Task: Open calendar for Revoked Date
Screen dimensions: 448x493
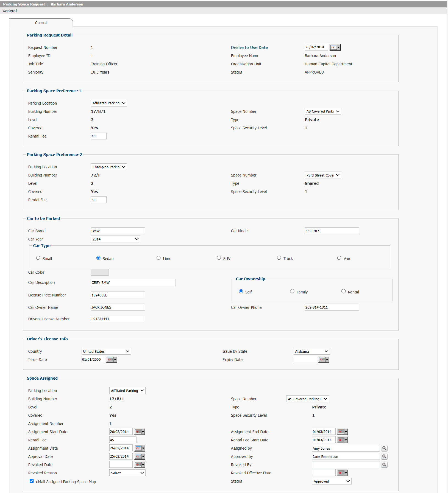Action: (140, 465)
